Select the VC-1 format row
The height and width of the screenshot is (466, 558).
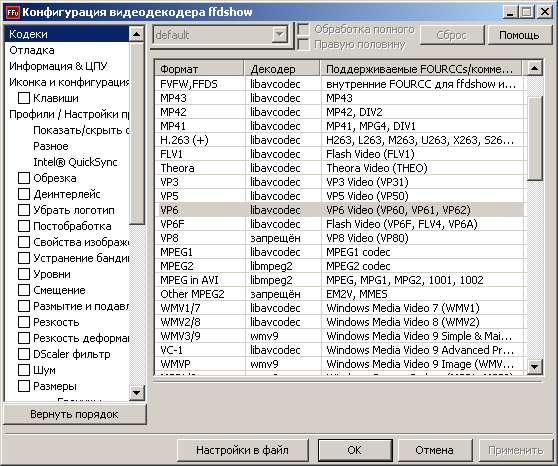[x=339, y=350]
